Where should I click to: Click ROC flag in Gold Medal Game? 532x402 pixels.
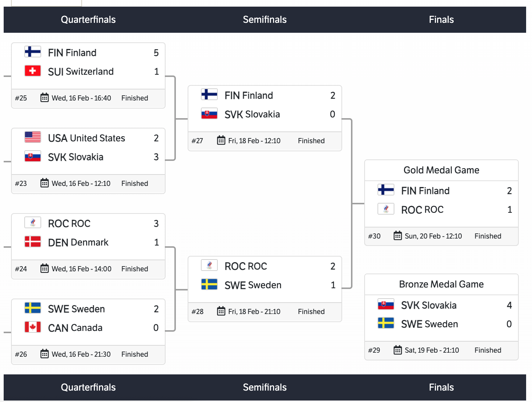coord(386,209)
